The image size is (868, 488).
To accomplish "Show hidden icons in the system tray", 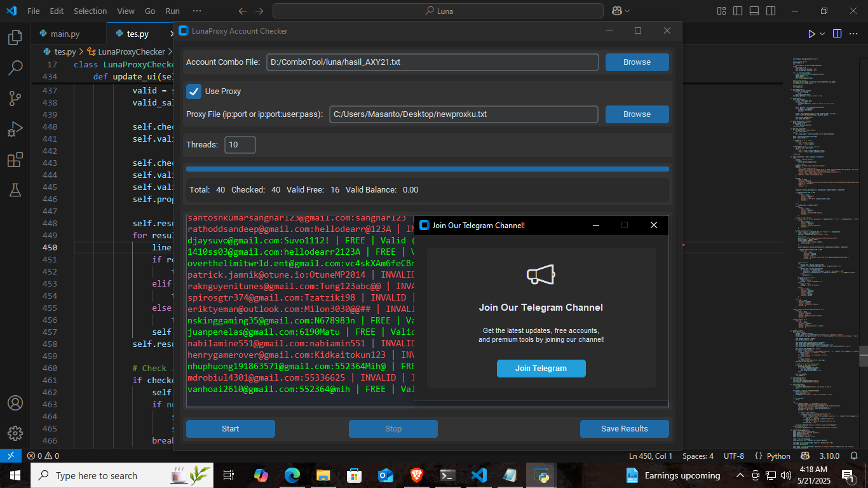I will [740, 475].
